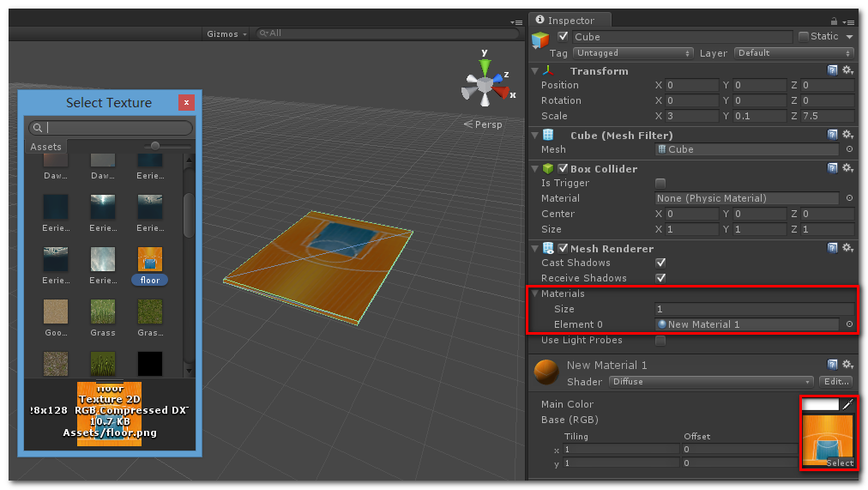Open Cube Mesh Filter gear menu
Image resolution: width=868 pixels, height=490 pixels.
point(847,135)
